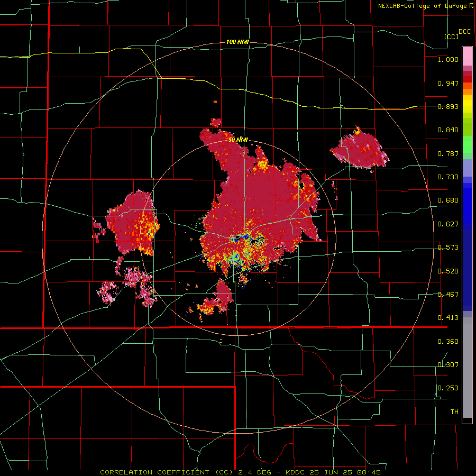Select the 0.413 legend value
Viewport: 476px width, 476px height.
coord(448,318)
